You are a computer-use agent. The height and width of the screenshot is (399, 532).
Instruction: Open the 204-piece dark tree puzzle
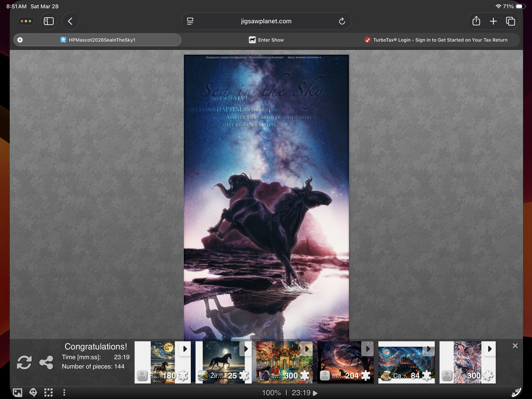pyautogui.click(x=345, y=362)
